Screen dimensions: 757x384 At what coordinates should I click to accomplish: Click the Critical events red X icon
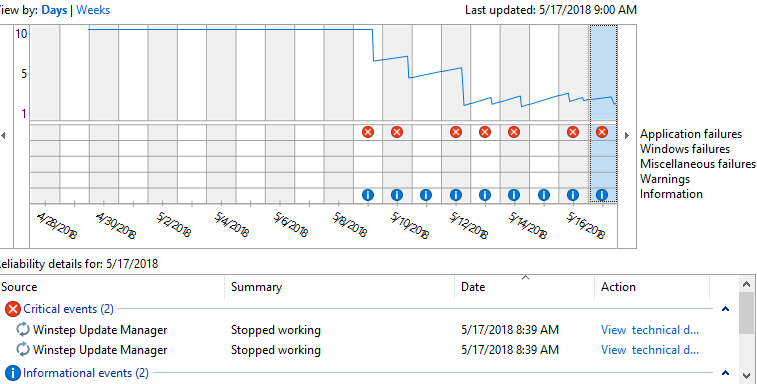click(13, 309)
